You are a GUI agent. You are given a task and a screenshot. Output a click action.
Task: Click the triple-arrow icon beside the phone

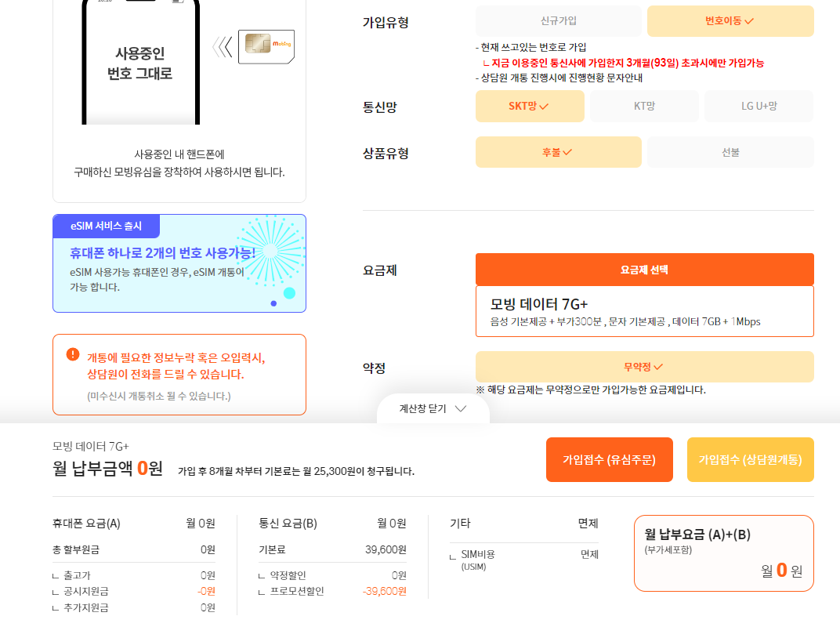[x=223, y=47]
